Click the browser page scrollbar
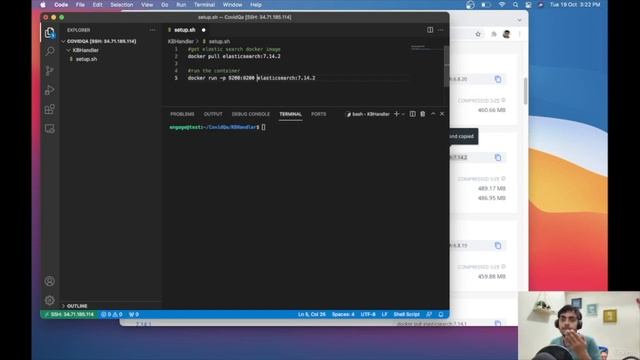 tap(525, 91)
